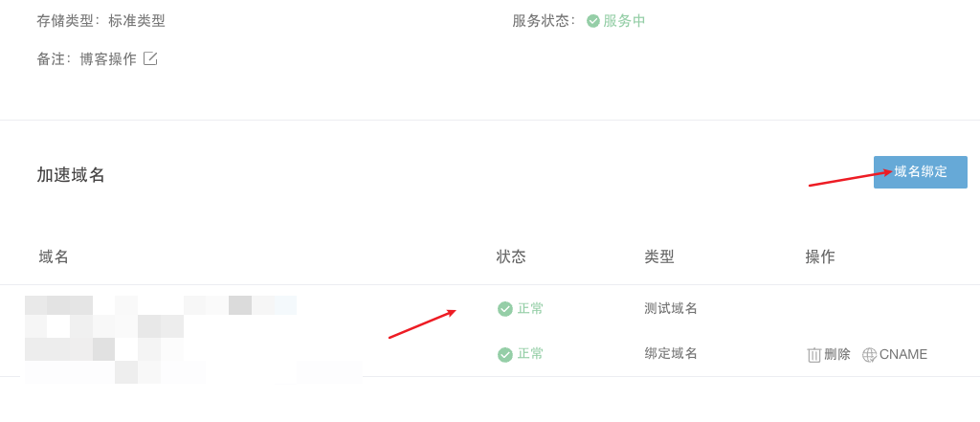The height and width of the screenshot is (422, 980).
Task: Click the 标准类型 storage type value
Action: 136,21
